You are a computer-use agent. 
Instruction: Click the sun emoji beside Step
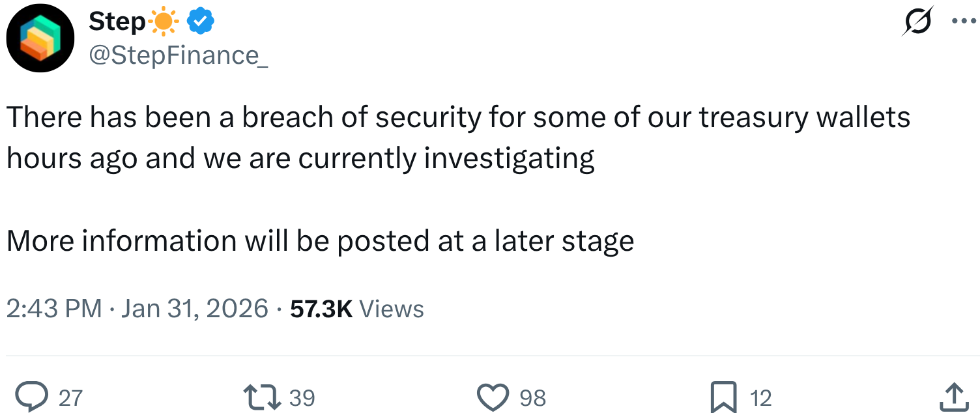coord(164,23)
